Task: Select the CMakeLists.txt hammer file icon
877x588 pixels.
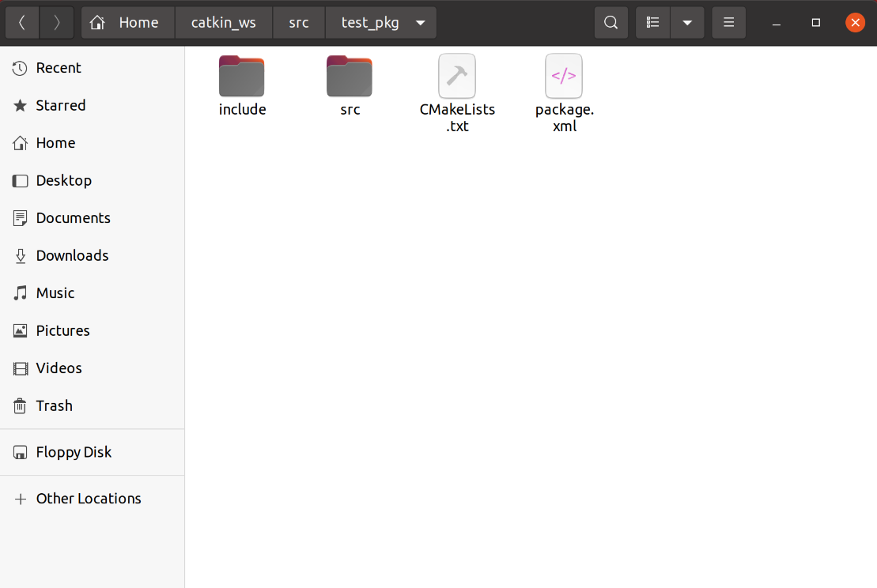Action: point(457,76)
